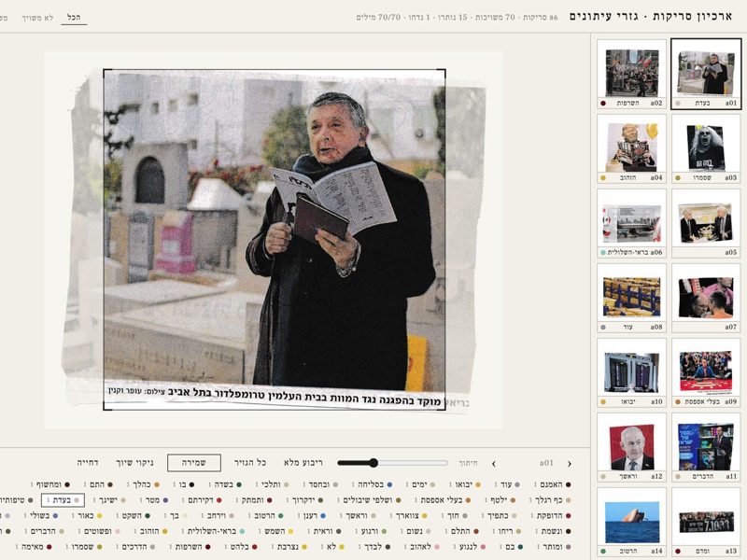Click the חיתוך slider handle
Screen dimensions: 747x560
pos(373,463)
